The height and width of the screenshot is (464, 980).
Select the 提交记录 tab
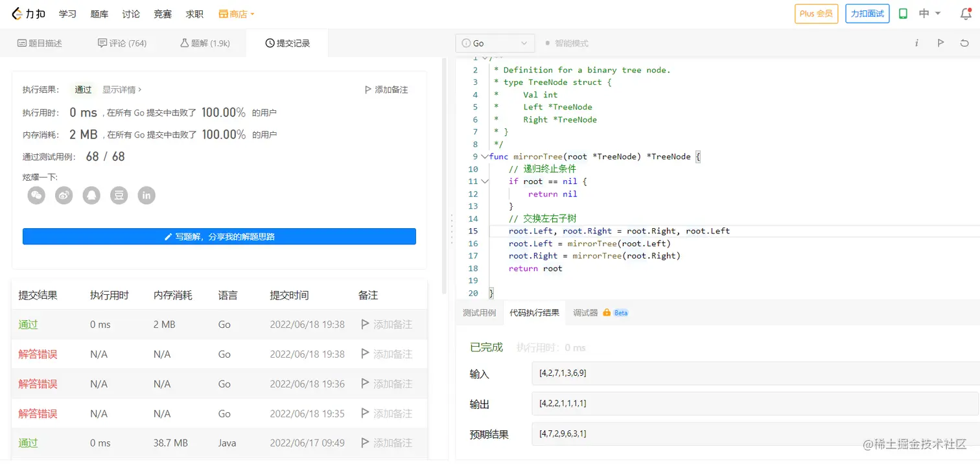pos(288,43)
